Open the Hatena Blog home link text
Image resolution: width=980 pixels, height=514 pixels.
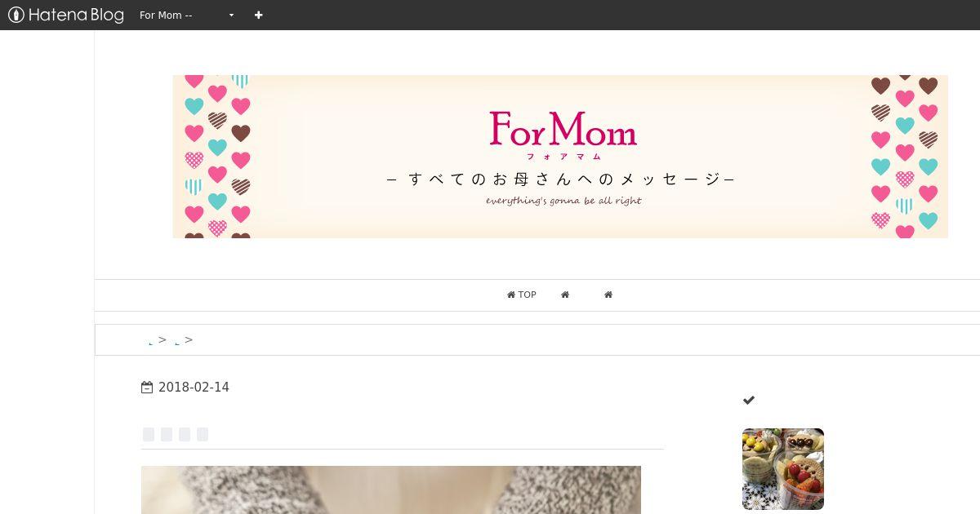pos(76,15)
